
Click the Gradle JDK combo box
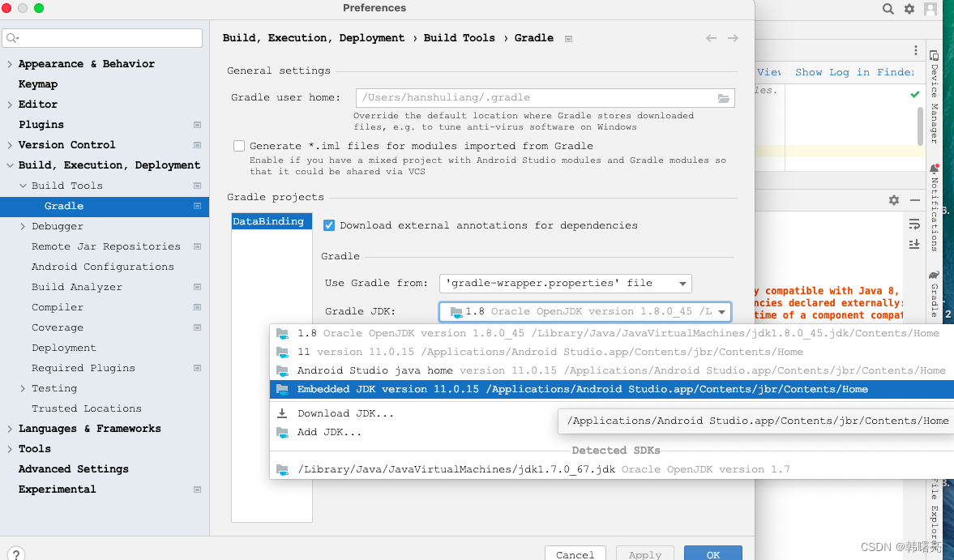(584, 312)
